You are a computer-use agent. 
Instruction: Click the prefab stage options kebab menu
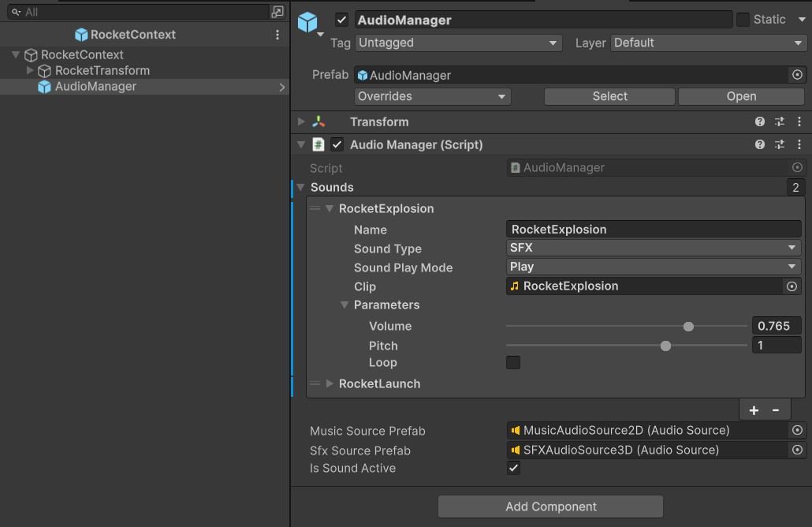(x=277, y=35)
